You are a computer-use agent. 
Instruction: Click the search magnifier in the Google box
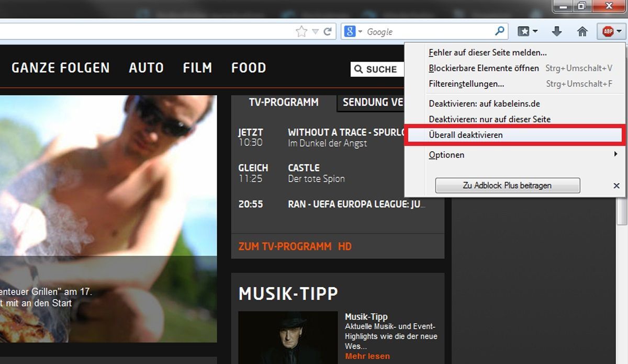pyautogui.click(x=500, y=31)
